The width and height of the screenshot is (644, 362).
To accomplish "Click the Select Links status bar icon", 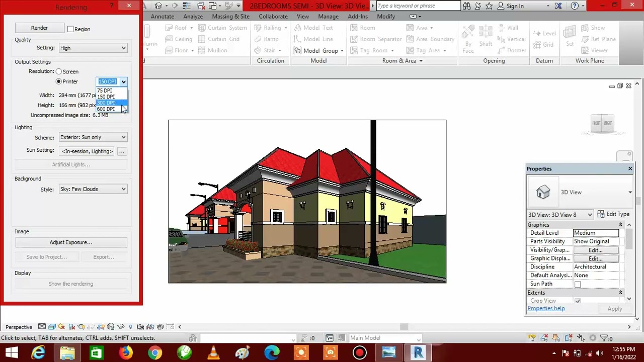I will [532, 338].
